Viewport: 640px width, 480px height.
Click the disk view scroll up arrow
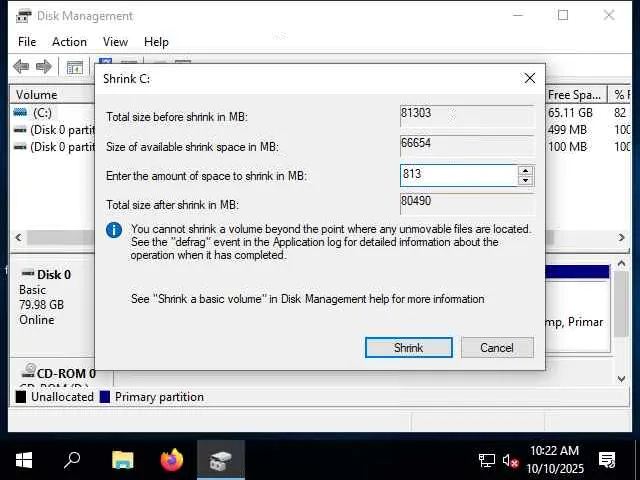pos(621,264)
